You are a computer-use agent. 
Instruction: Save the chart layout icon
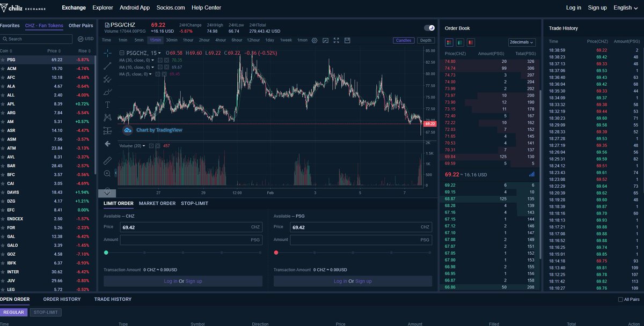click(x=348, y=40)
